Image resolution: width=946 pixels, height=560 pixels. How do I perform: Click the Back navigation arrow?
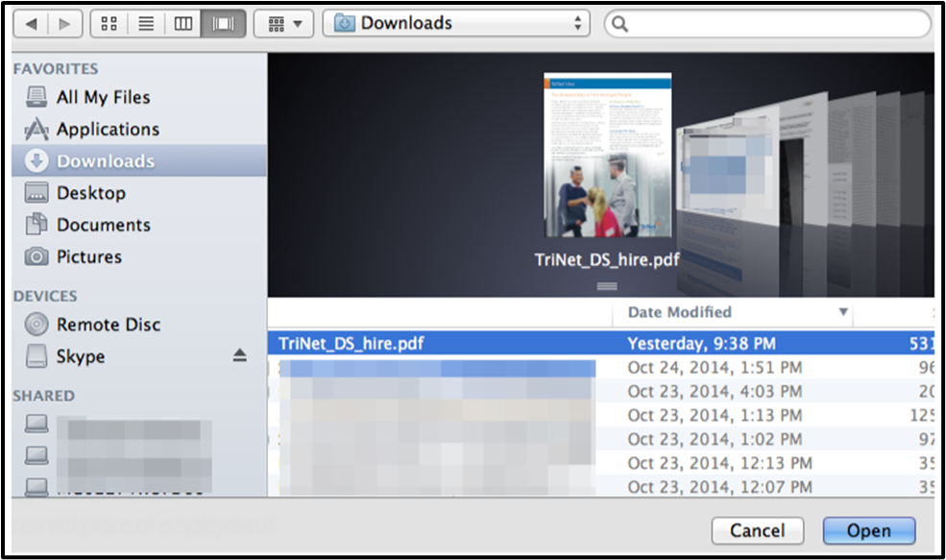(31, 23)
